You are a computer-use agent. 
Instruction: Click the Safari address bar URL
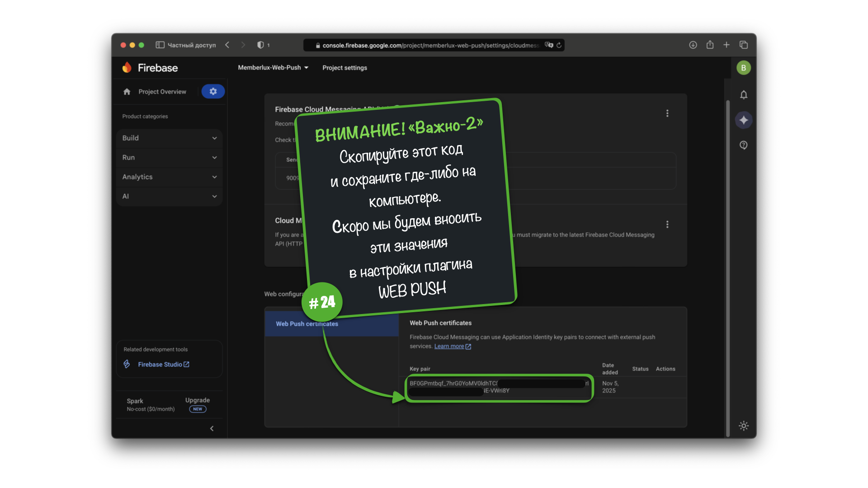(x=429, y=45)
